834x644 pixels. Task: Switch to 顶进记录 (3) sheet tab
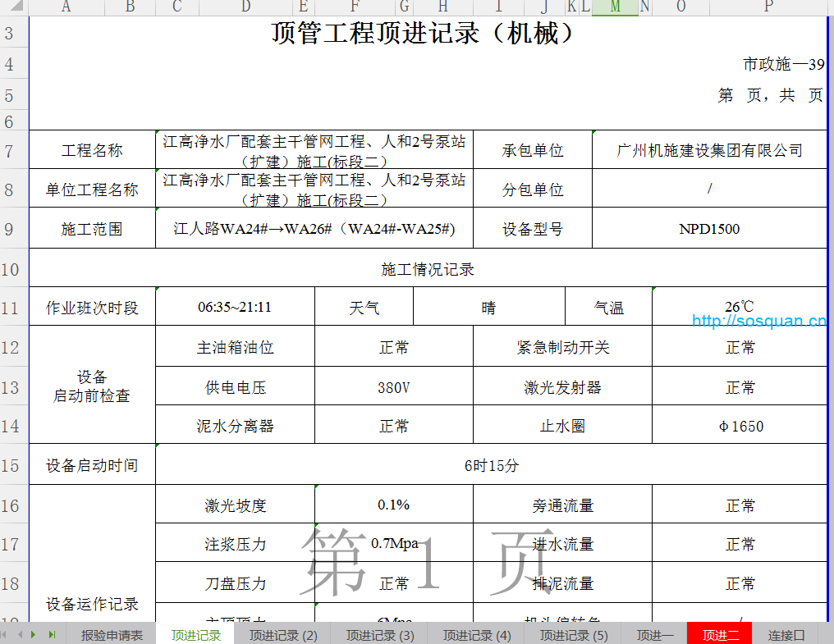(x=380, y=635)
